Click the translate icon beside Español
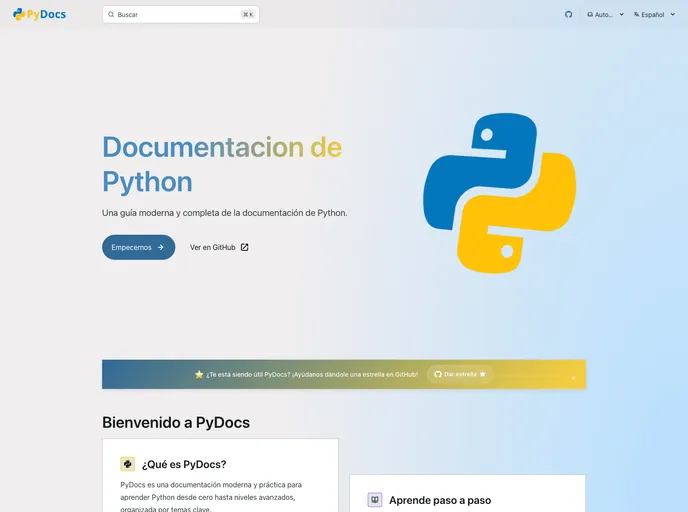Screen dimensions: 688x512 point(636,14)
